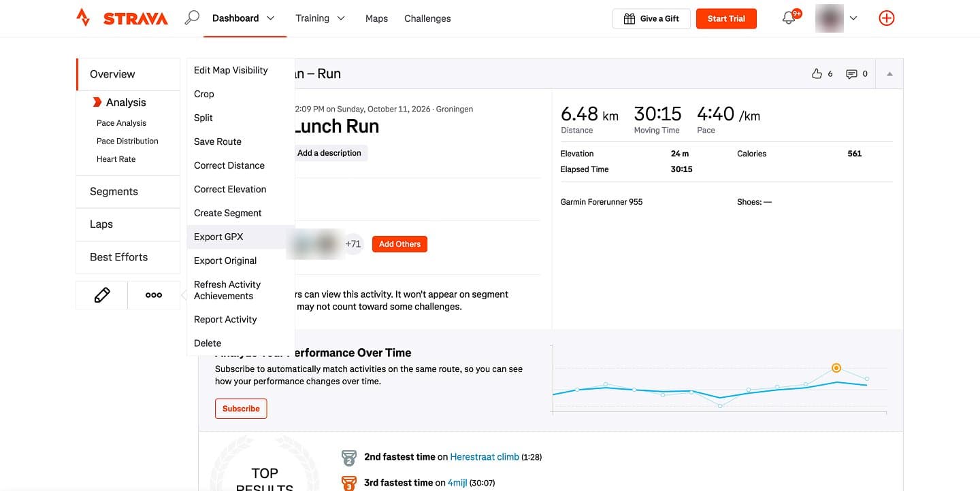Viewport: 980px width, 491px height.
Task: Click the Strava logo
Action: click(x=122, y=18)
